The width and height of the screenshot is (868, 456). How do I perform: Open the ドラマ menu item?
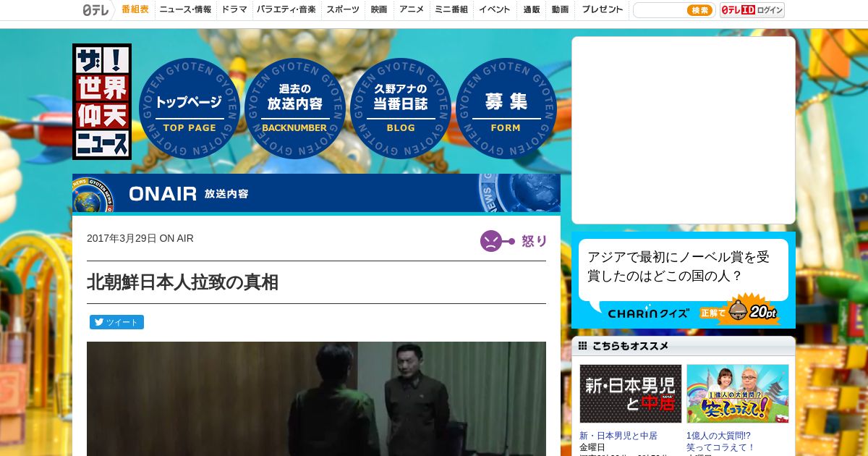point(234,10)
